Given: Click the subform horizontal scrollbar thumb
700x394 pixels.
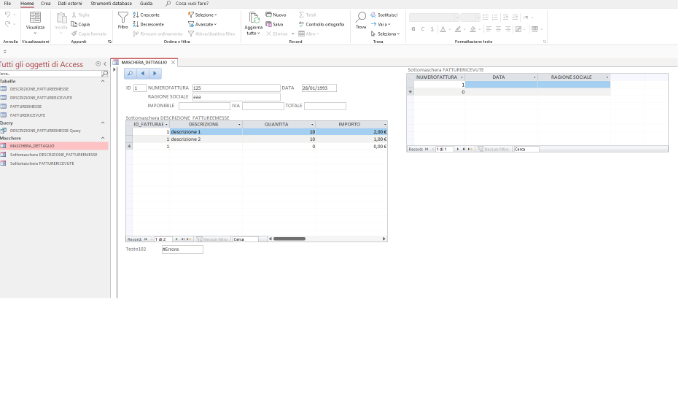Looking at the screenshot, I should [289, 239].
